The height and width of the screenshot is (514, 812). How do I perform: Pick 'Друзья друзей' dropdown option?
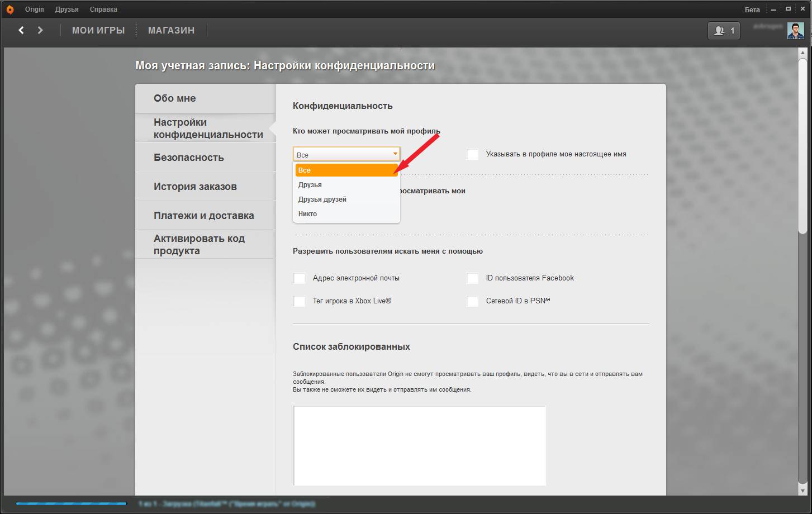322,199
